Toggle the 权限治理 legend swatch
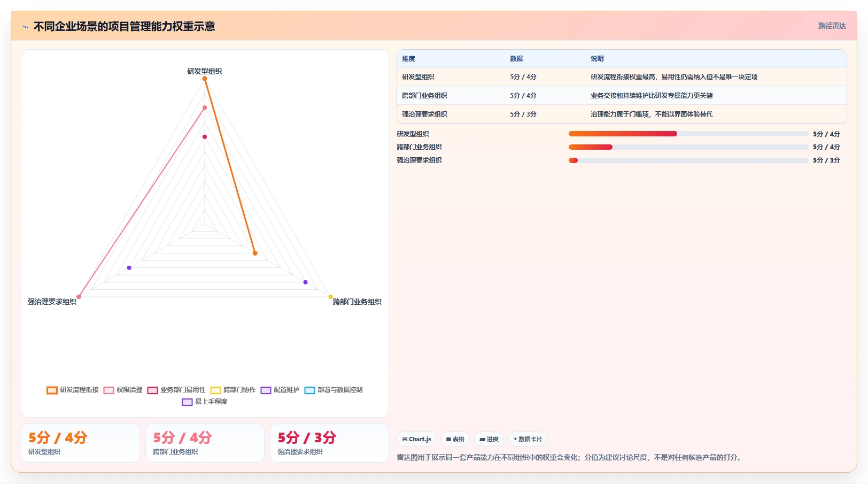 tap(108, 390)
